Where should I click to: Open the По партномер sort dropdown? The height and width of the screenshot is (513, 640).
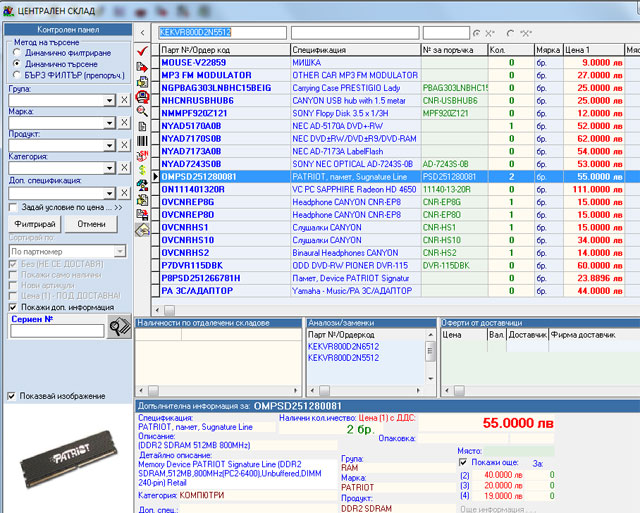120,251
